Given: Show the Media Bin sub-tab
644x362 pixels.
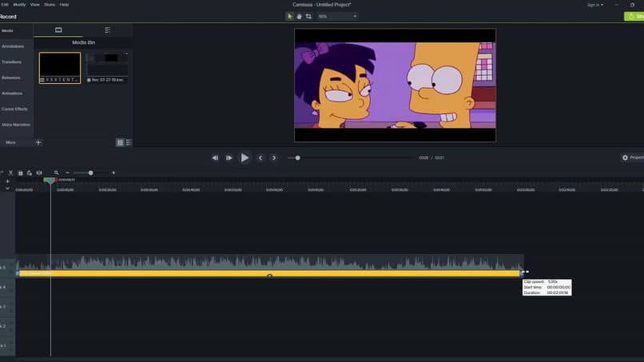Looking at the screenshot, I should pyautogui.click(x=58, y=30).
